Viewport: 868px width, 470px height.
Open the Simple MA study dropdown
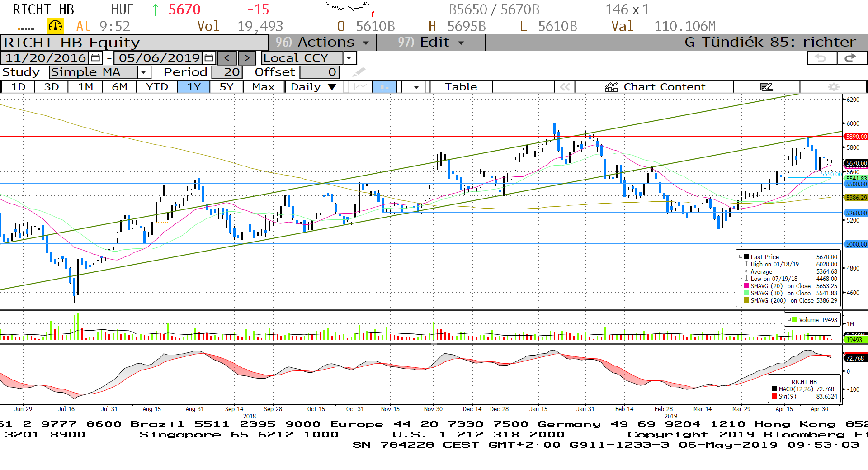pyautogui.click(x=144, y=72)
